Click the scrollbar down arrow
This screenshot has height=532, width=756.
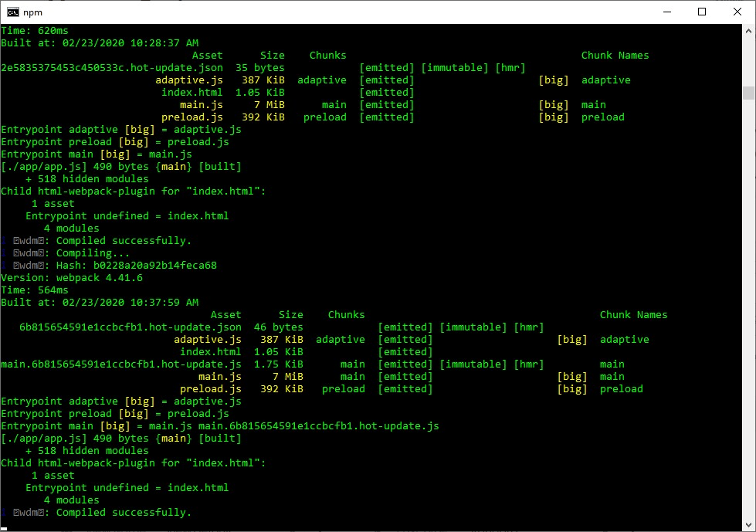tap(748, 525)
